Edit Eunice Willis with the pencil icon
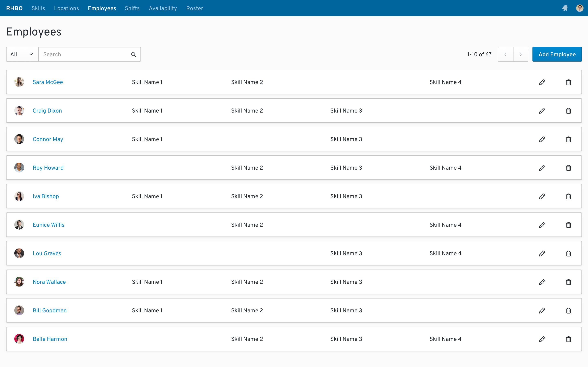This screenshot has width=588, height=367. [542, 225]
